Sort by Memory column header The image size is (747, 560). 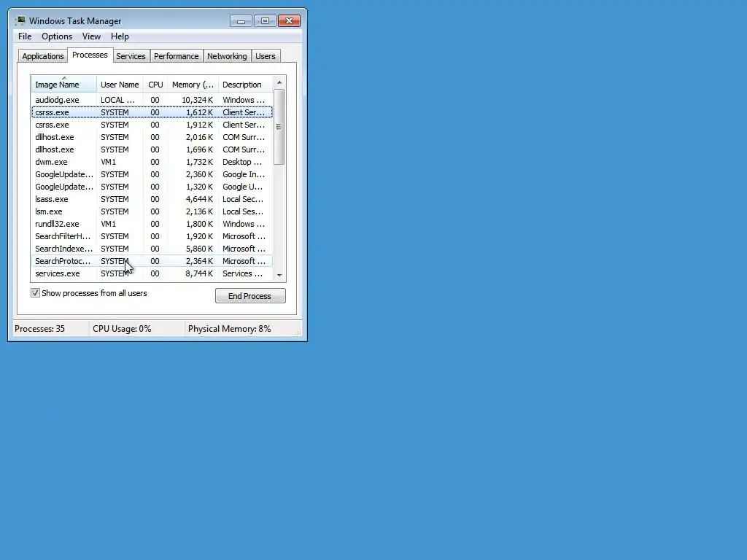(193, 85)
